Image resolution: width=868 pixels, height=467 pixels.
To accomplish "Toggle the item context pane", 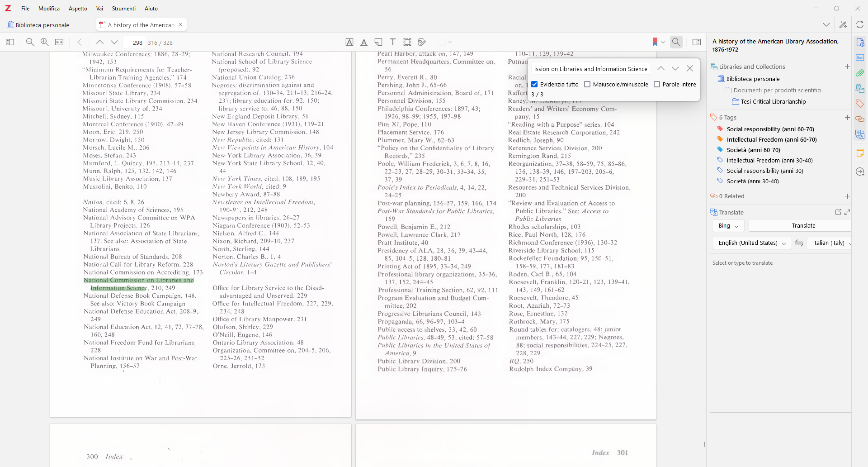I will (697, 42).
